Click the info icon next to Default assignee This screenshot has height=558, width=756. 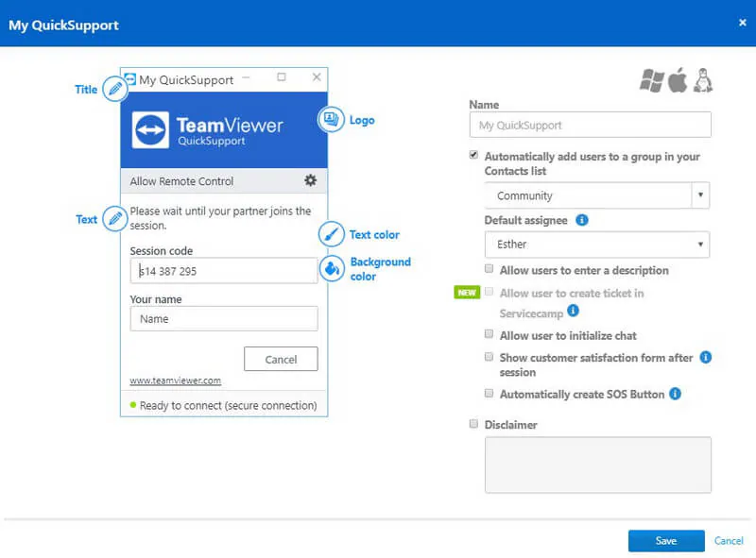[x=582, y=220]
